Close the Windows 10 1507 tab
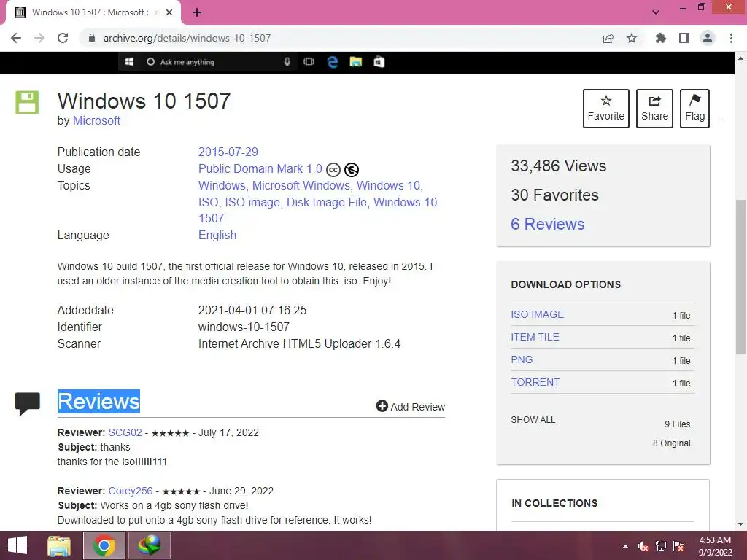The width and height of the screenshot is (747, 560). pyautogui.click(x=169, y=12)
